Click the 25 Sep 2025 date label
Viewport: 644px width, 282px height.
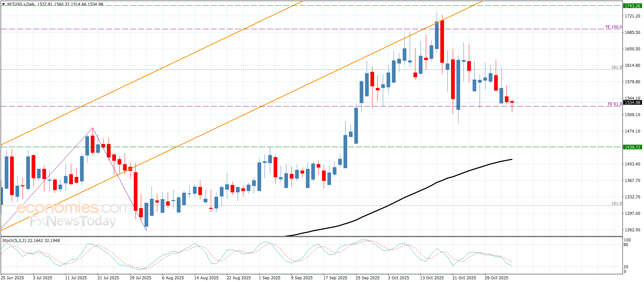click(368, 278)
